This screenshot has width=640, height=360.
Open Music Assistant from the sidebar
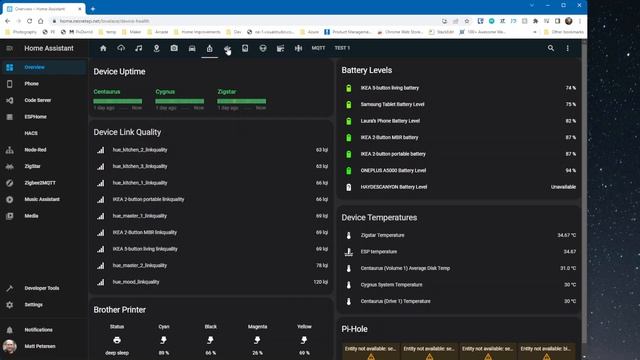pos(43,199)
